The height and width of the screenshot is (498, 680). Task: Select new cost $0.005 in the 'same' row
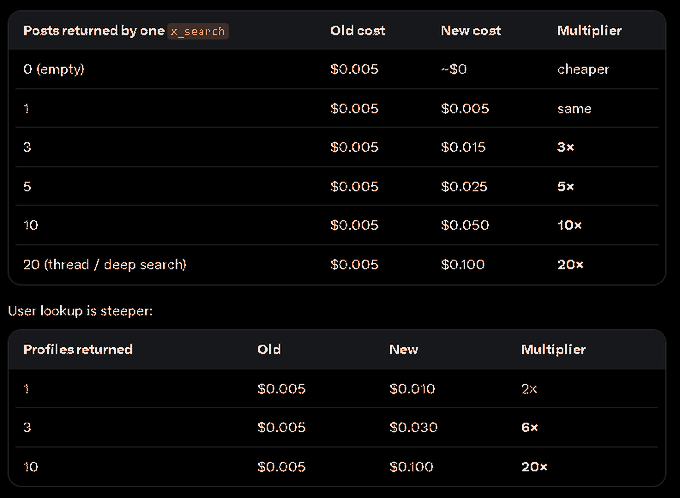pyautogui.click(x=465, y=108)
